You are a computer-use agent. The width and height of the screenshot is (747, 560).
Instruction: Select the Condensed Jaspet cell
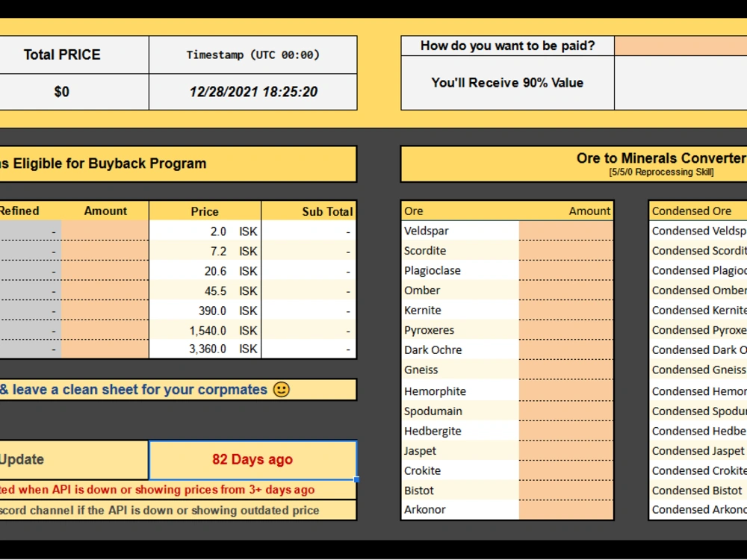(698, 450)
